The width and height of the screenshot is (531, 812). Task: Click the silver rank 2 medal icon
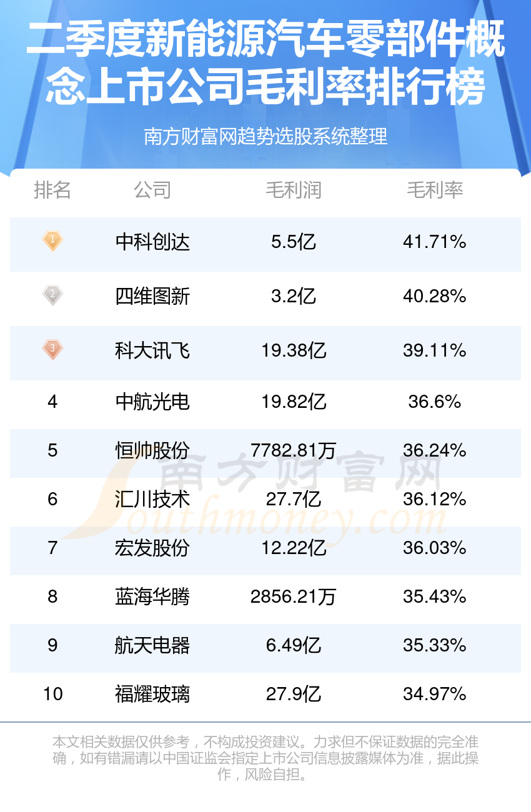[x=52, y=295]
